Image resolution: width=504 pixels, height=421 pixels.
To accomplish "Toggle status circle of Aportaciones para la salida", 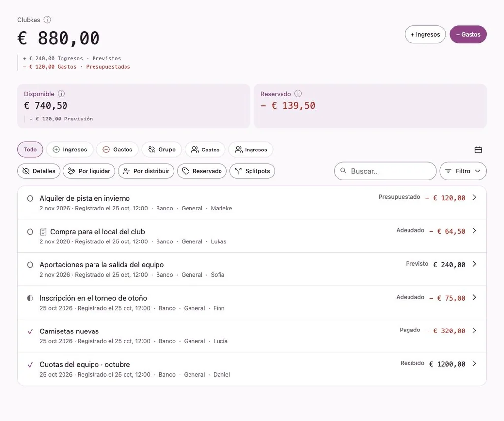I will click(30, 265).
